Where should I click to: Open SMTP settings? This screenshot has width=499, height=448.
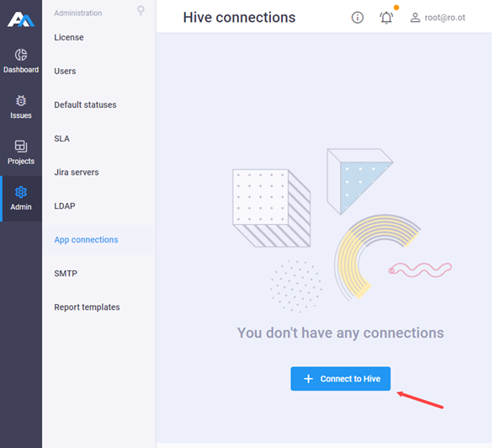66,274
